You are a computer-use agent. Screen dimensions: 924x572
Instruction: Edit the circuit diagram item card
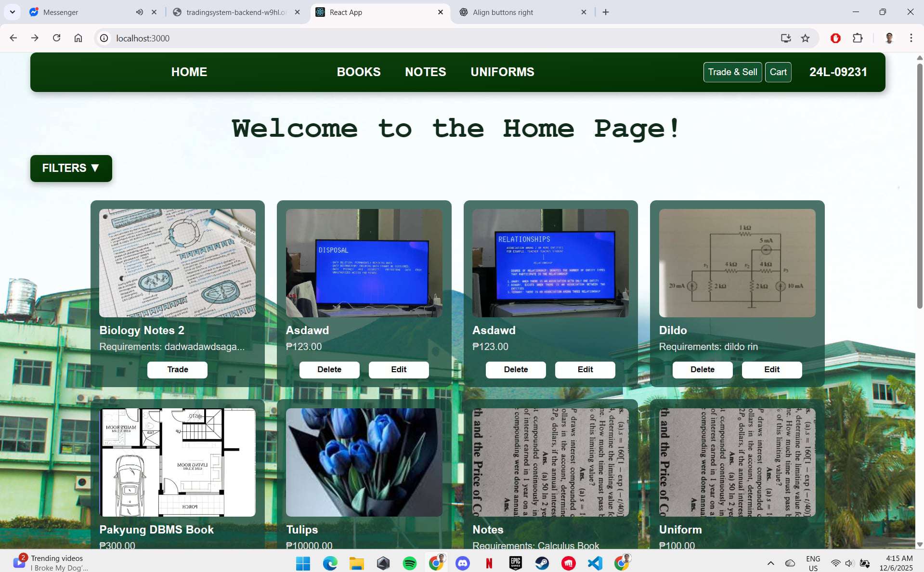coord(772,369)
